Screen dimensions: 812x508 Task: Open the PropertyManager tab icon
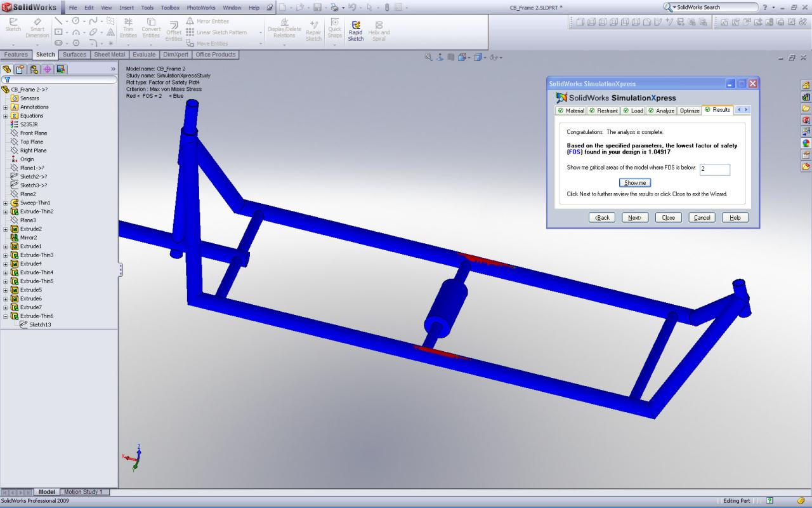[20, 69]
